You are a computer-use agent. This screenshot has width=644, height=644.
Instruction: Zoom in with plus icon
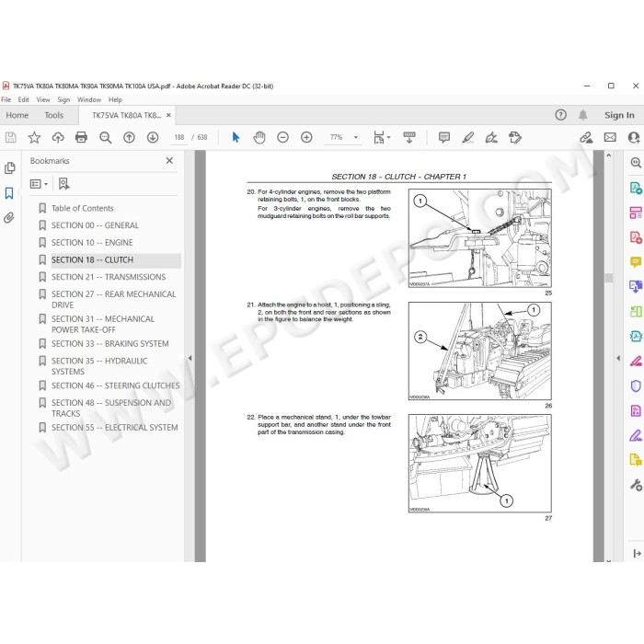pyautogui.click(x=306, y=137)
